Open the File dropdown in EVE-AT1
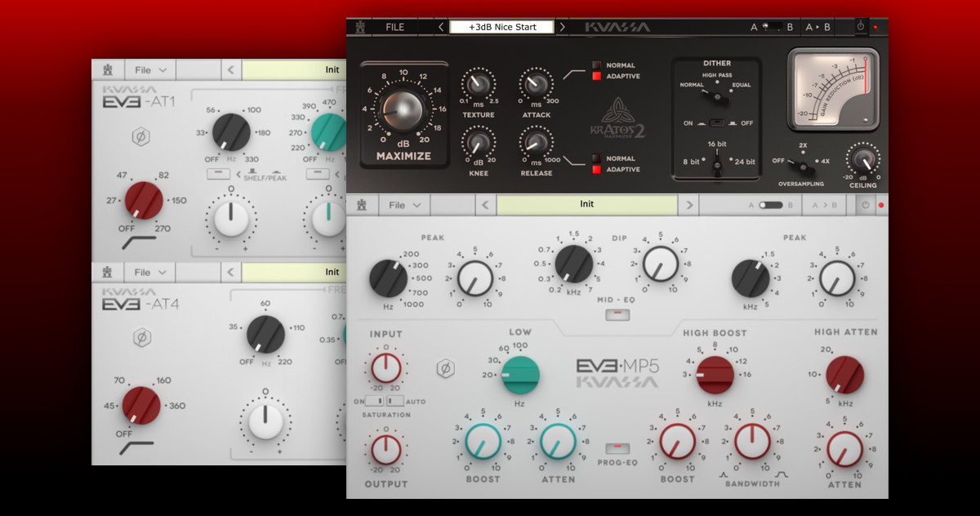 click(x=150, y=70)
